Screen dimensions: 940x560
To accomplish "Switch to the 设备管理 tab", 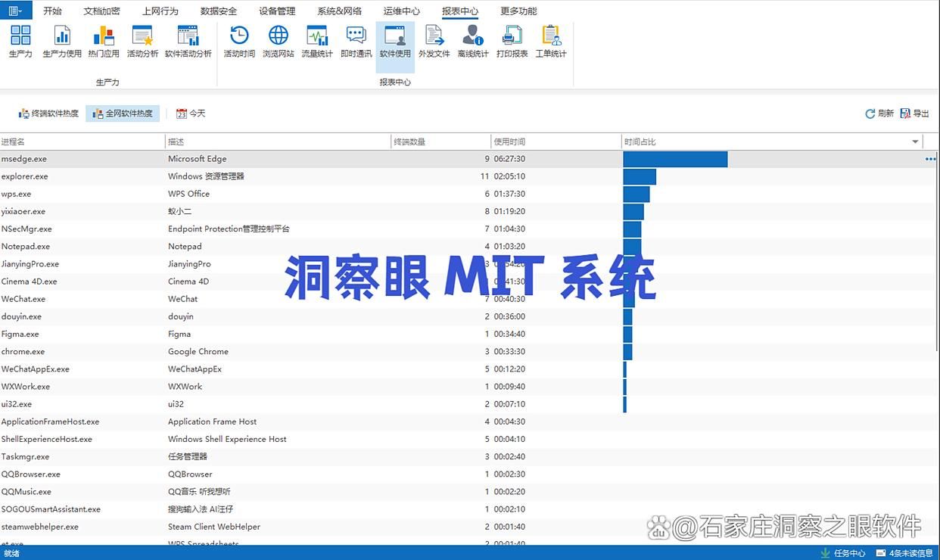I will tap(277, 11).
